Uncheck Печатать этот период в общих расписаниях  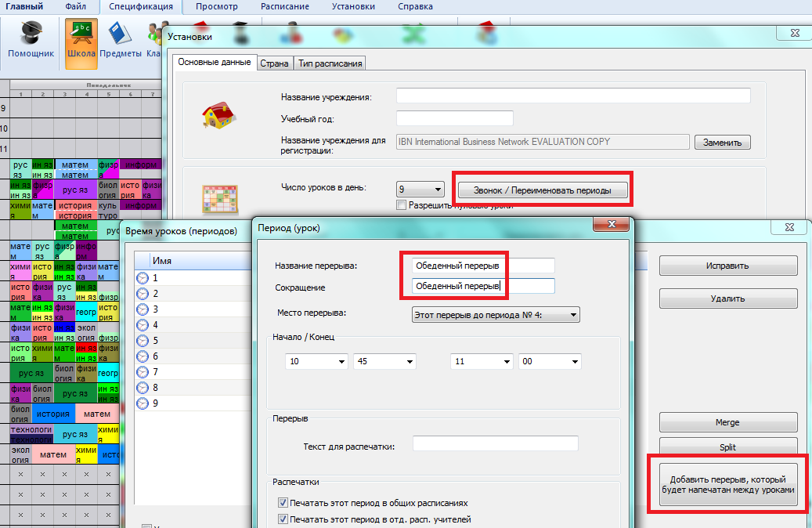283,503
